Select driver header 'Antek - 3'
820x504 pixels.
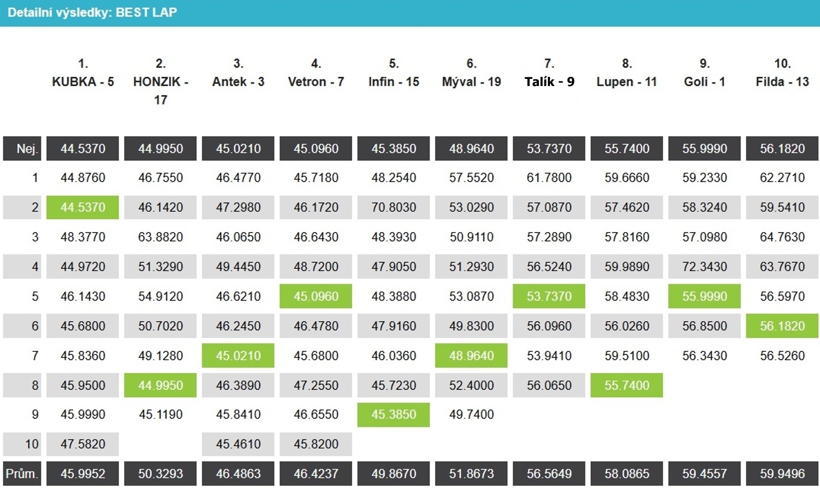238,81
